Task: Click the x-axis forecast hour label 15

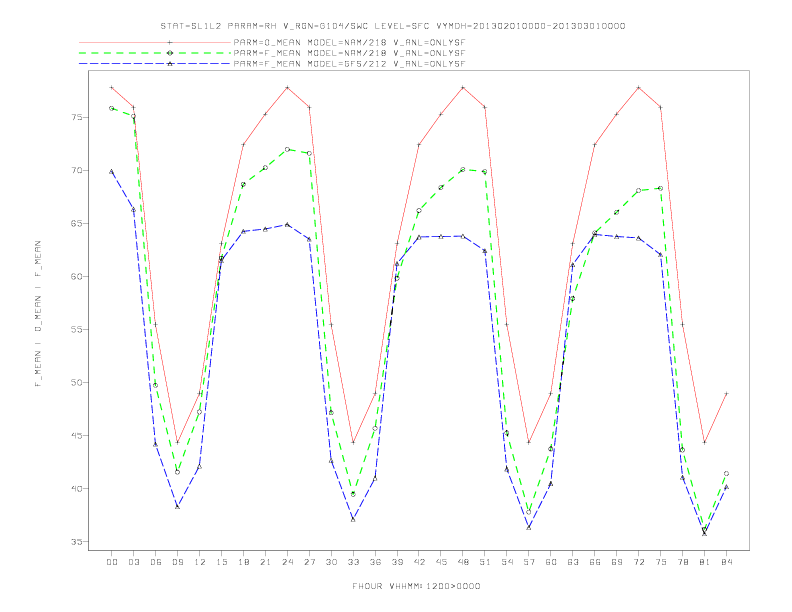Action: tap(221, 562)
